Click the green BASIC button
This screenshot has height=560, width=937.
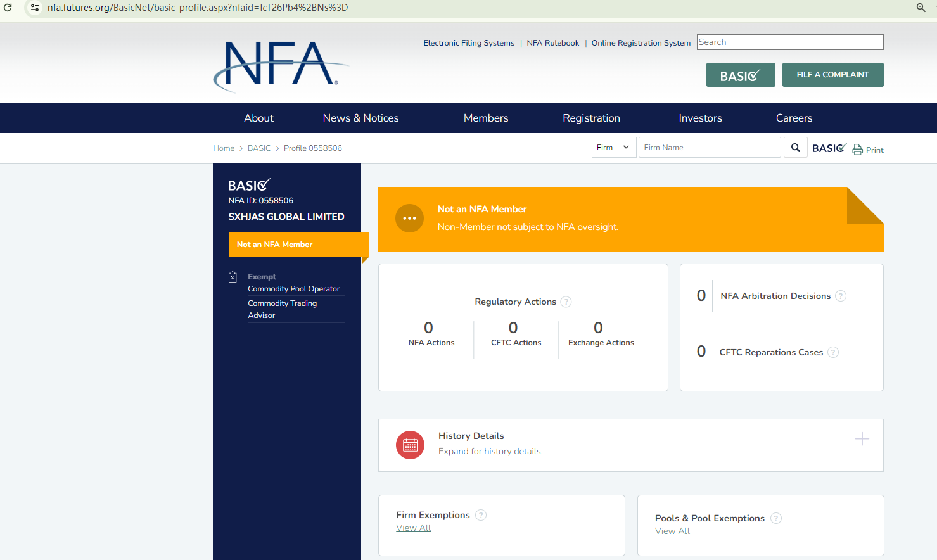click(x=740, y=75)
